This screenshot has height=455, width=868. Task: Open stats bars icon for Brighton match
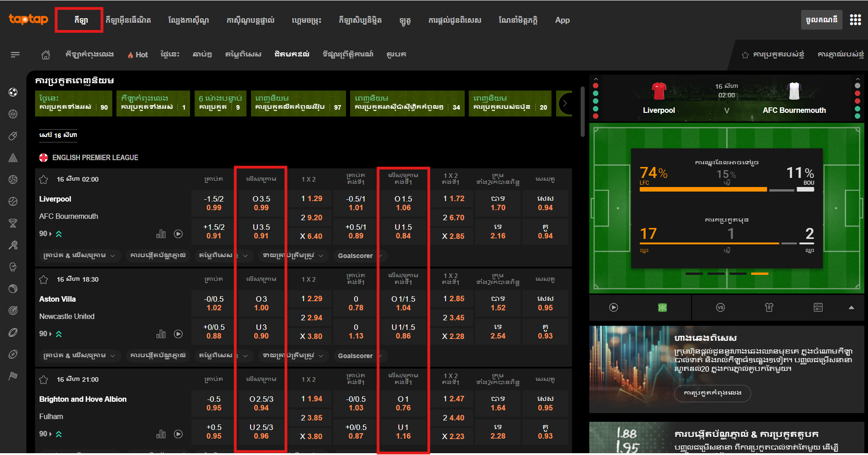161,434
